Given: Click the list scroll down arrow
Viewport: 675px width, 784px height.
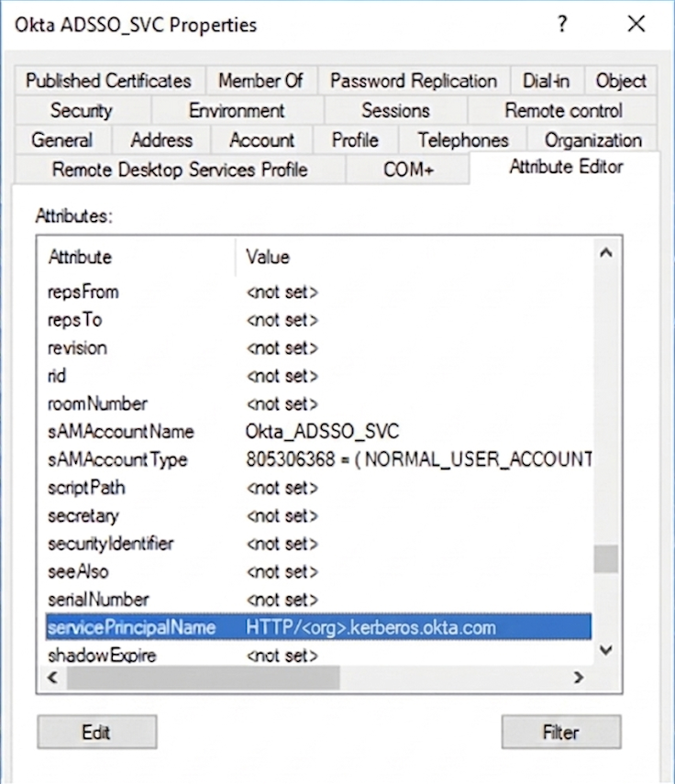Looking at the screenshot, I should point(606,650).
